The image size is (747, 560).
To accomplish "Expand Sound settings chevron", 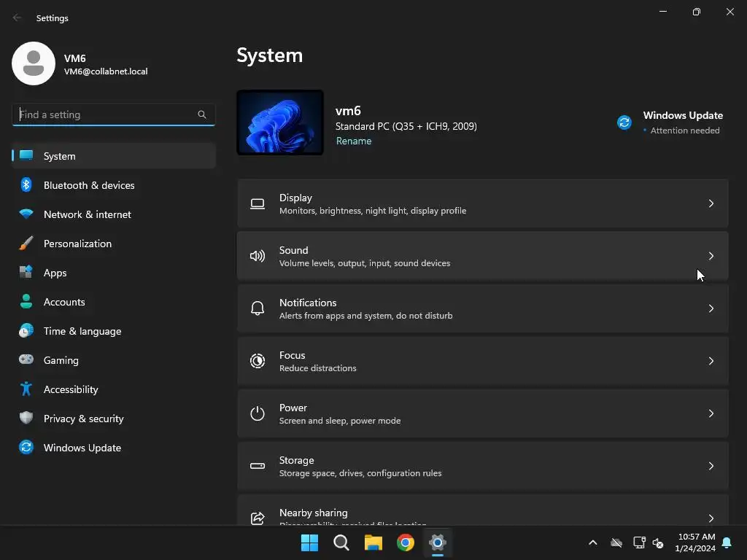I will point(711,256).
